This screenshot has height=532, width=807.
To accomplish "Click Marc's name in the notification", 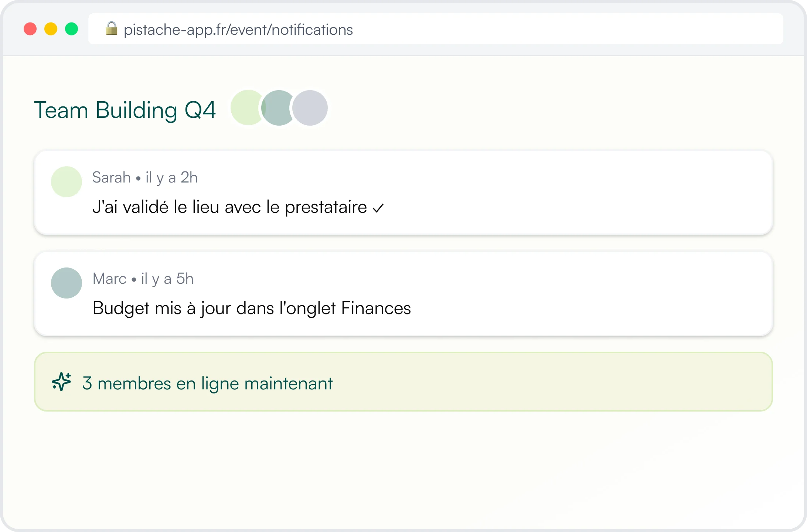I will click(x=109, y=279).
